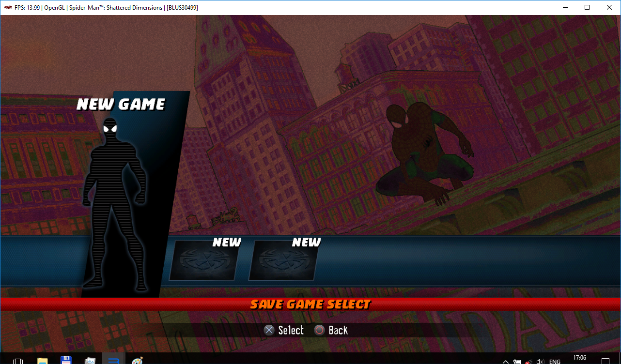Open File Explorer from the taskbar
Screen dimensions: 621x364
tap(43, 361)
